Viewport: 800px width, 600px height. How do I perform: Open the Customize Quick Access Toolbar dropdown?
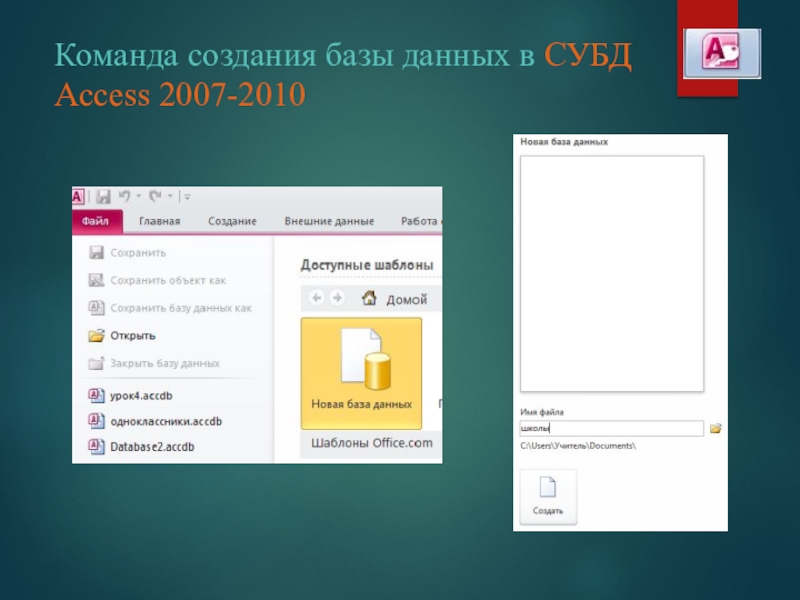coord(187,196)
